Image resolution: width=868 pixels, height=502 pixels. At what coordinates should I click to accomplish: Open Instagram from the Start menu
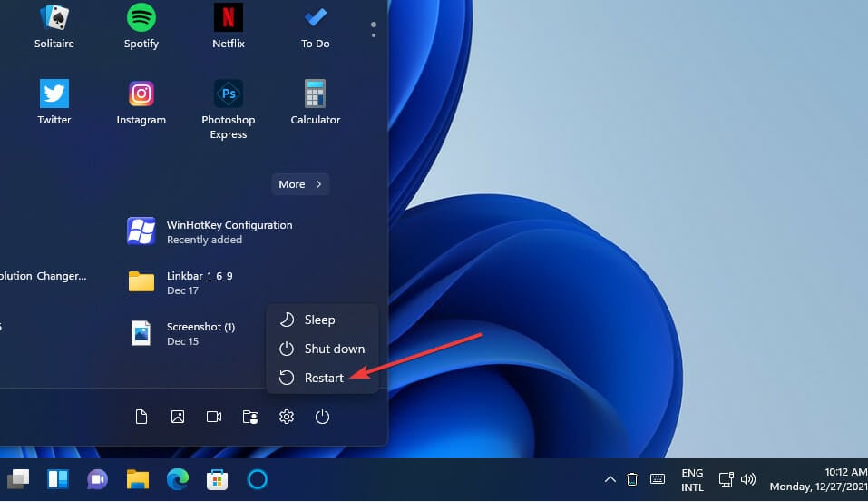[x=141, y=103]
